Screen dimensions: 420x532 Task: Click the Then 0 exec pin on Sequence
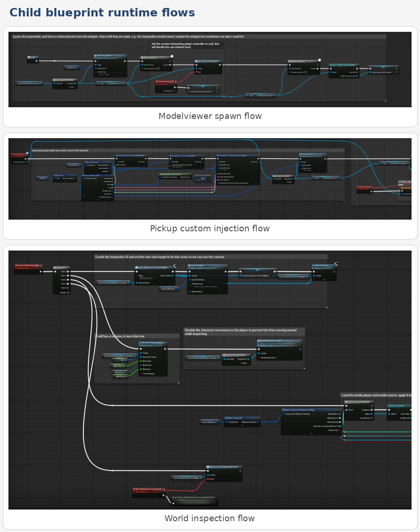pyautogui.click(x=67, y=271)
